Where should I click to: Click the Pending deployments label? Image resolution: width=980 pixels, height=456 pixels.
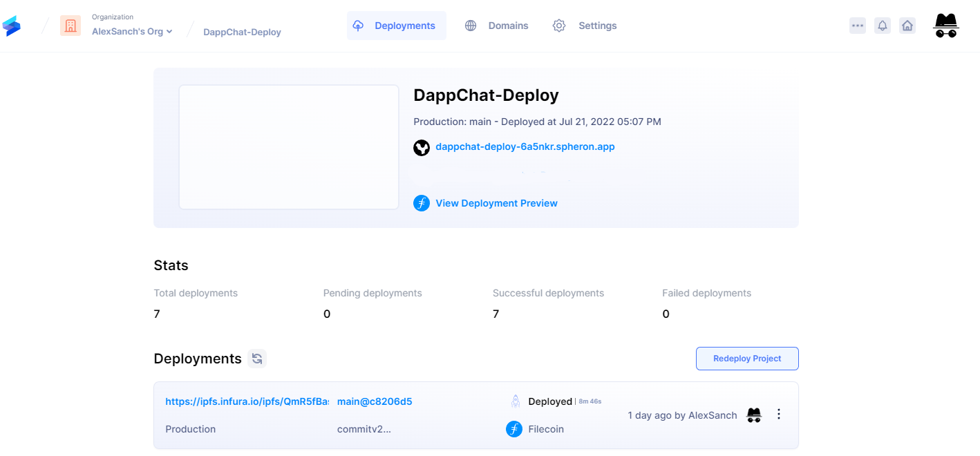pyautogui.click(x=373, y=293)
